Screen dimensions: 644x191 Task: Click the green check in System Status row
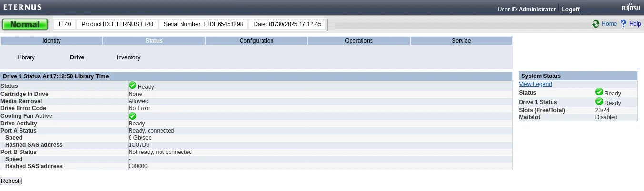599,92
